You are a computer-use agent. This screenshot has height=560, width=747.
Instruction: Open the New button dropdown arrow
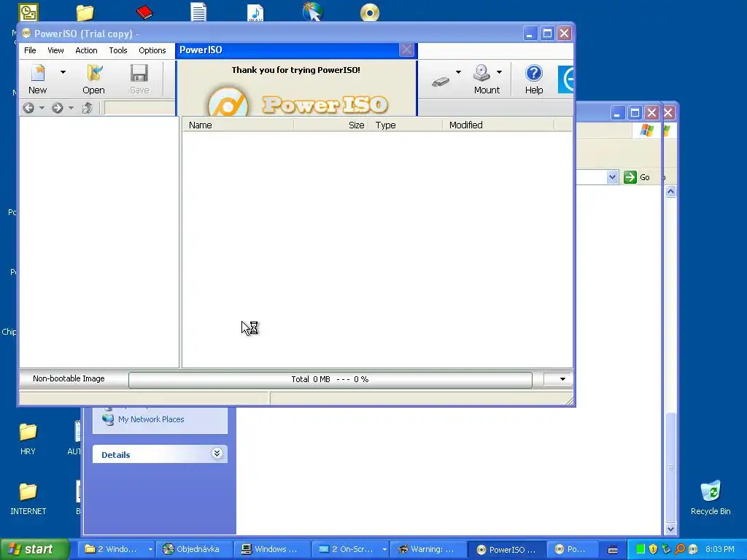coord(63,72)
